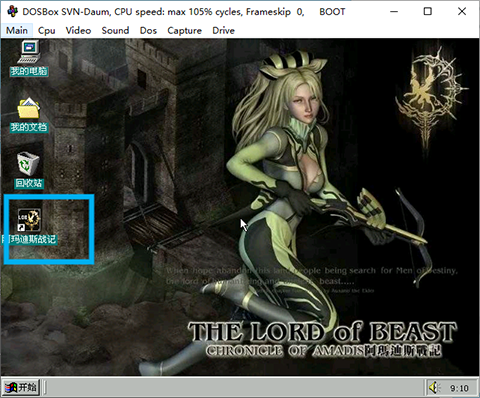Open the Cpu menu

46,31
